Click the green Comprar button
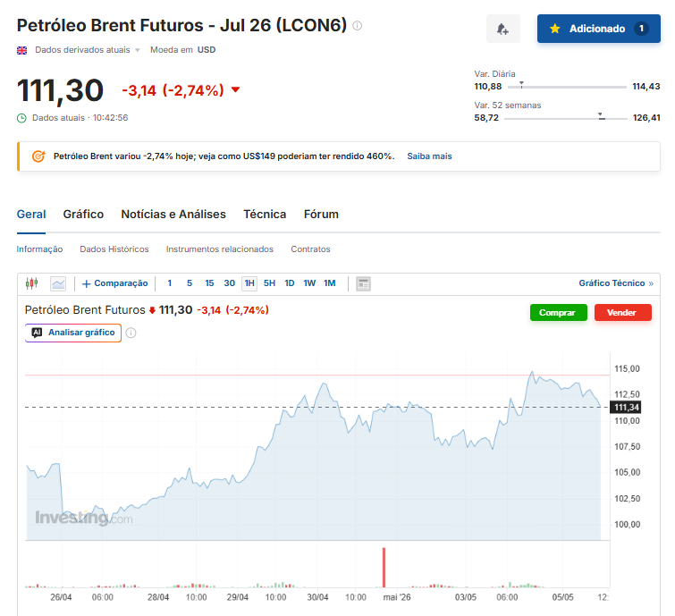Screen dimensions: 675x616 click(559, 313)
